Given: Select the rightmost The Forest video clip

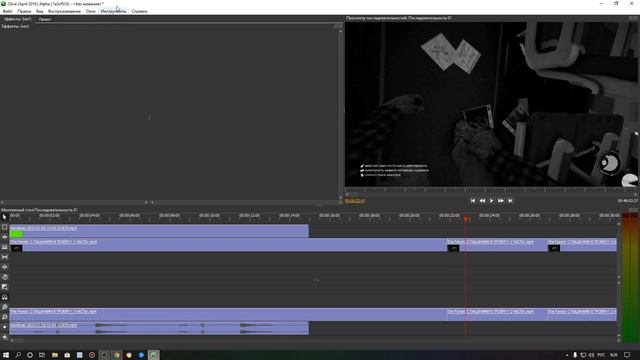Looking at the screenshot, I should 582,245.
